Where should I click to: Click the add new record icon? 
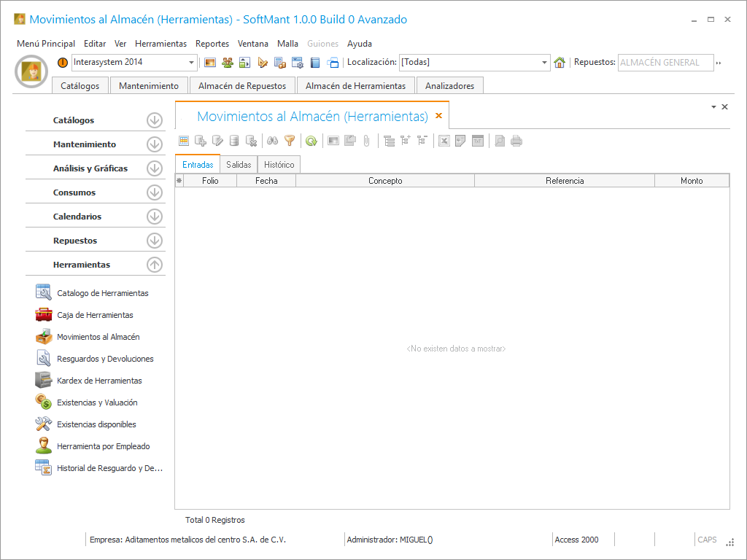201,141
